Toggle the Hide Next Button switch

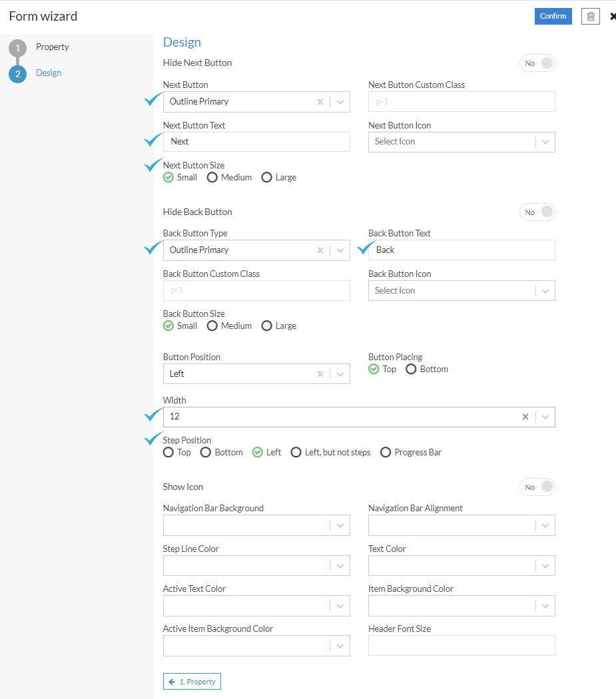point(537,63)
